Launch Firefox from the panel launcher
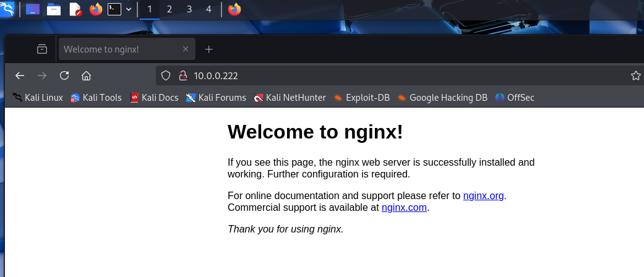The width and height of the screenshot is (644, 277). (x=96, y=9)
